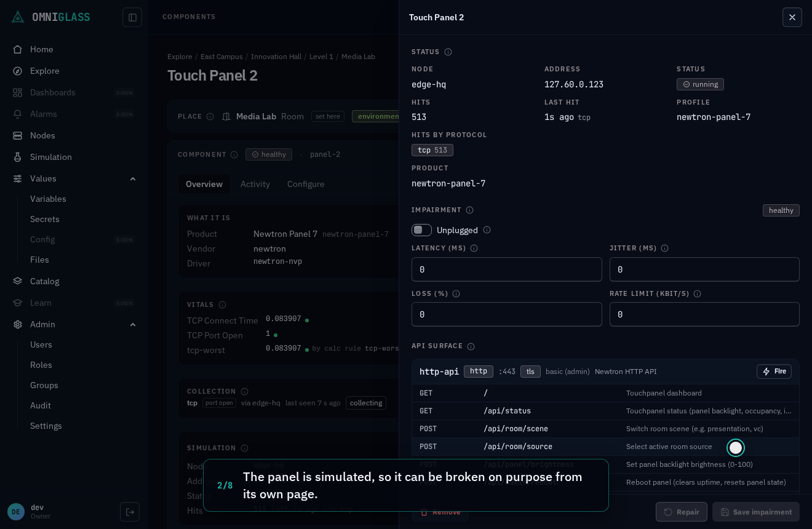Focus the Loss (%) input field
812x529 pixels.
pyautogui.click(x=507, y=314)
